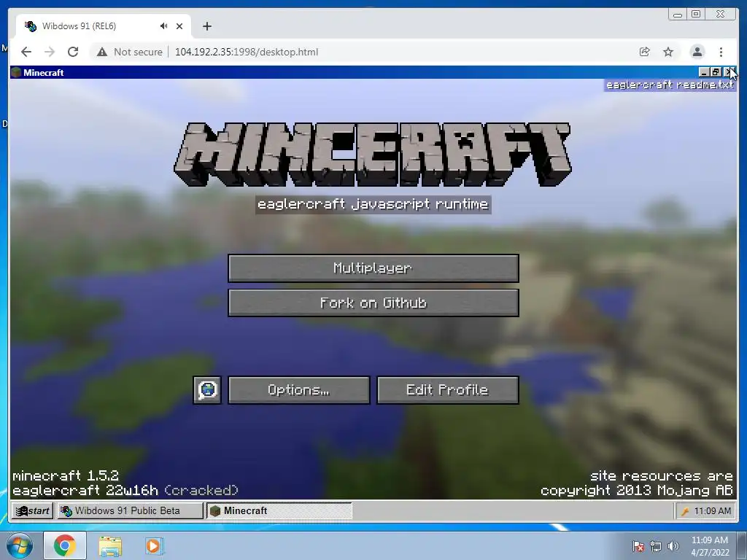This screenshot has height=560, width=747.
Task: Click the Minecraft logo title
Action: tap(373, 154)
